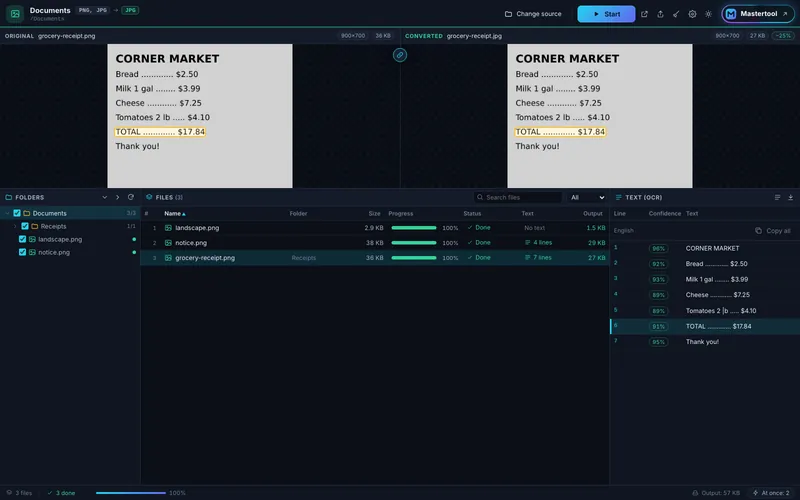Open settings via the gear icon
Image resolution: width=800 pixels, height=500 pixels.
point(692,14)
